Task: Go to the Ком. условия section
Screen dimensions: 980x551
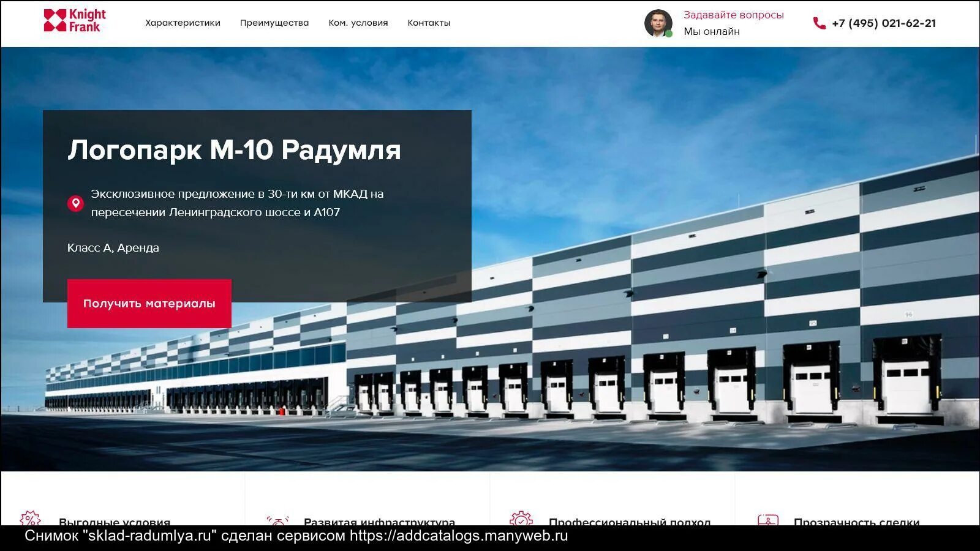Action: [x=358, y=23]
